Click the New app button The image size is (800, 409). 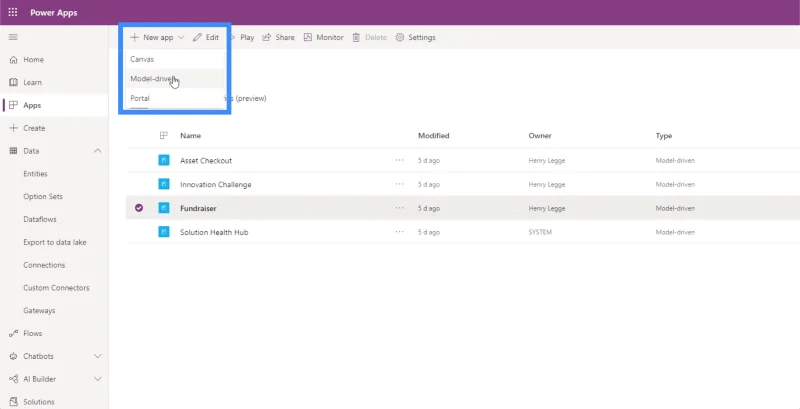[x=157, y=37]
